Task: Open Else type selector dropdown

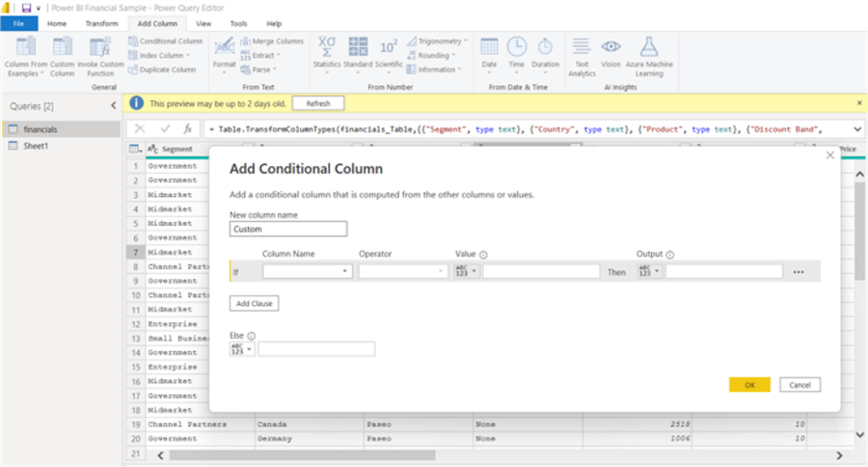Action: point(242,349)
